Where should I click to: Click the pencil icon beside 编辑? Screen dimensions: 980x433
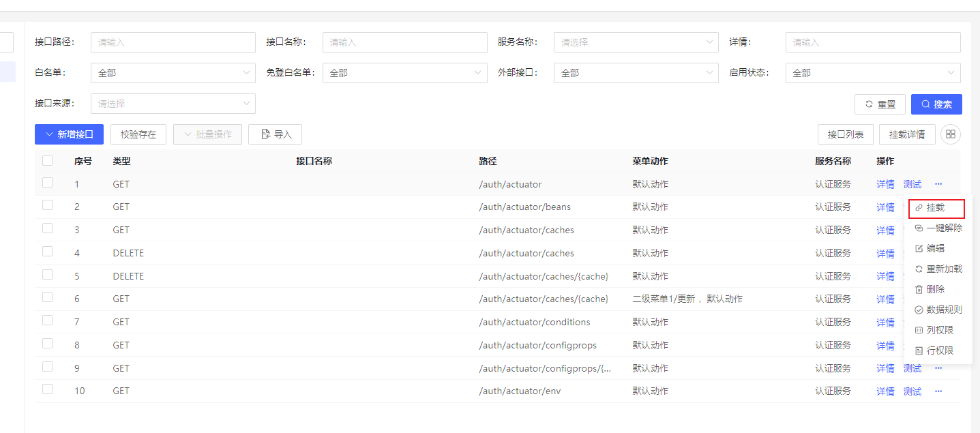919,248
